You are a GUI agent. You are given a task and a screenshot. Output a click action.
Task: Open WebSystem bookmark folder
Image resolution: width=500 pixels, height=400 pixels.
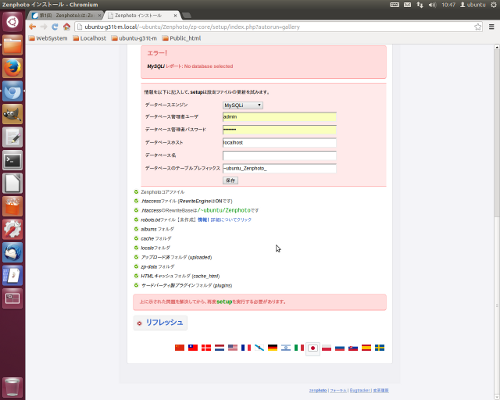coord(48,38)
